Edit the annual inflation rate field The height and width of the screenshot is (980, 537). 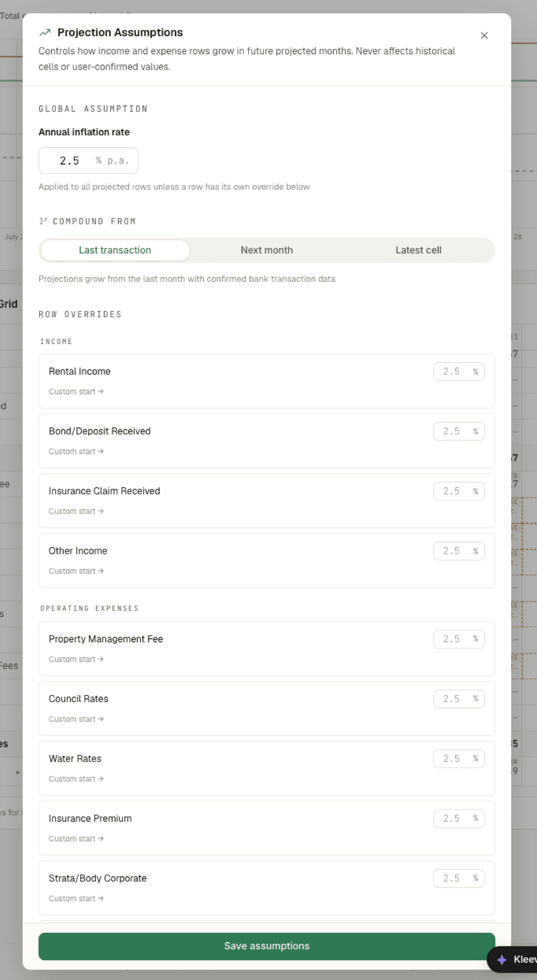(88, 160)
